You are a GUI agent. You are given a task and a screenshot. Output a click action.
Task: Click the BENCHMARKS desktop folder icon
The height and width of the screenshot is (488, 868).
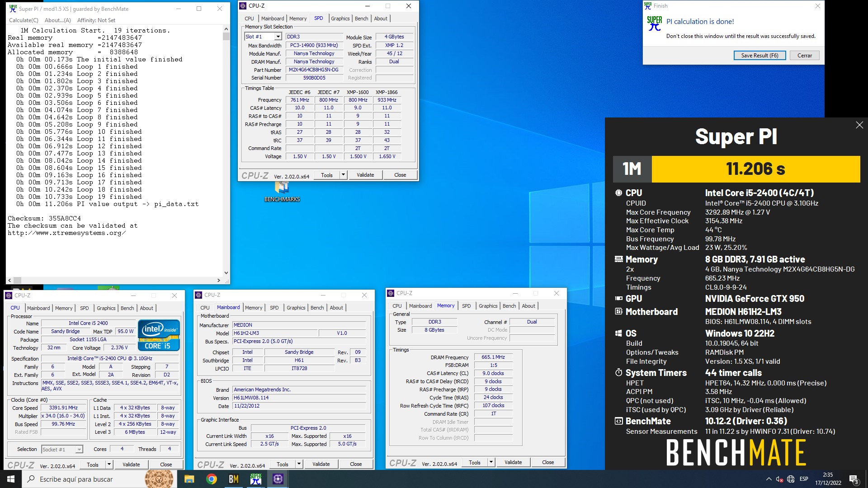coord(282,191)
